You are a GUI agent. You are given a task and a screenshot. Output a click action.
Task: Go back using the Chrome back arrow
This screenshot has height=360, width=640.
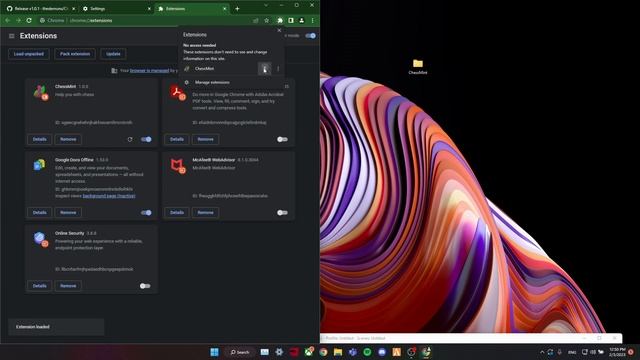[8, 20]
